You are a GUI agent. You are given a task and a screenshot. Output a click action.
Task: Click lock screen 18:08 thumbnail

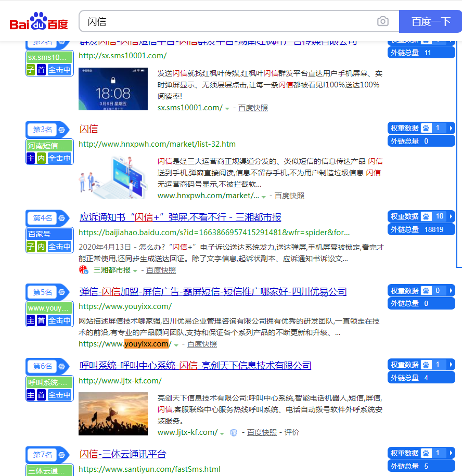tap(113, 89)
